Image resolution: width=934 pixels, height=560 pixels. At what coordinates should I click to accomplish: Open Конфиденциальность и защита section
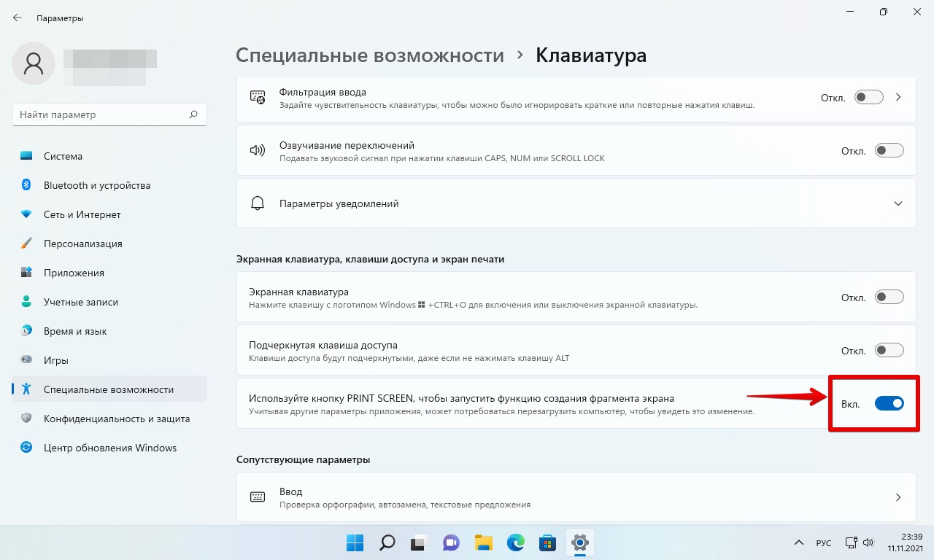coord(109,419)
